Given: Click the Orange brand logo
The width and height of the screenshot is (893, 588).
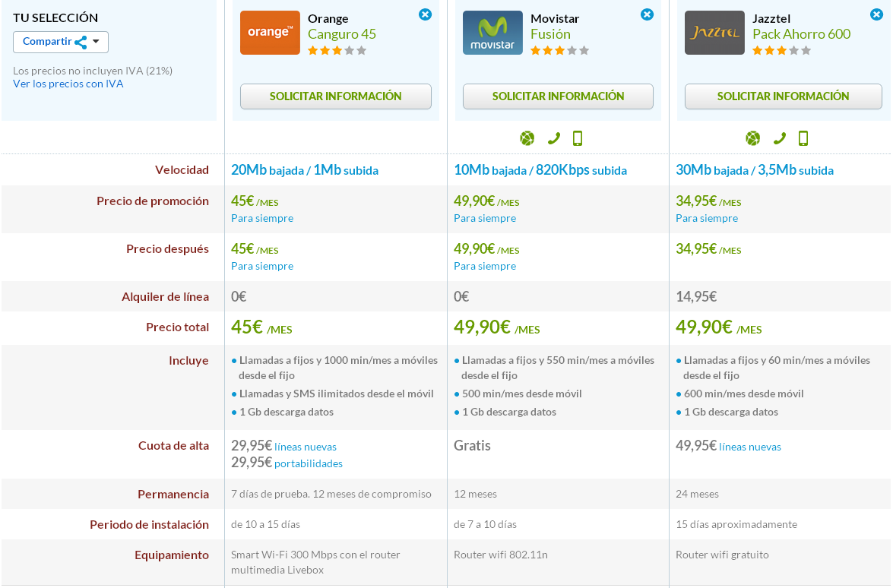Looking at the screenshot, I should [x=270, y=33].
